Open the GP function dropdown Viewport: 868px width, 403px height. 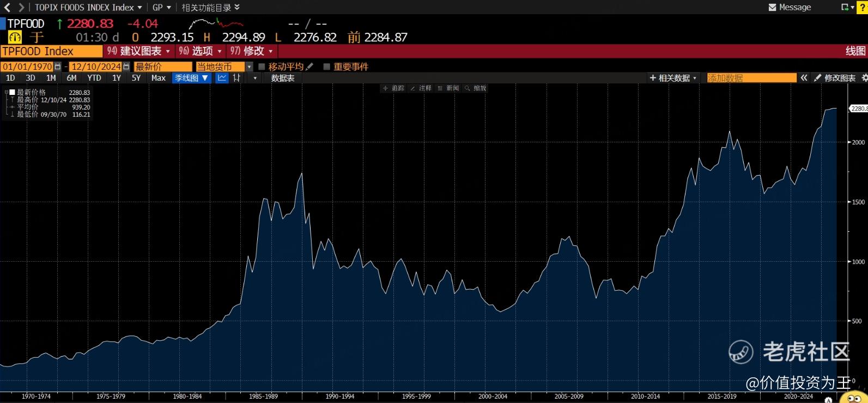(x=161, y=7)
